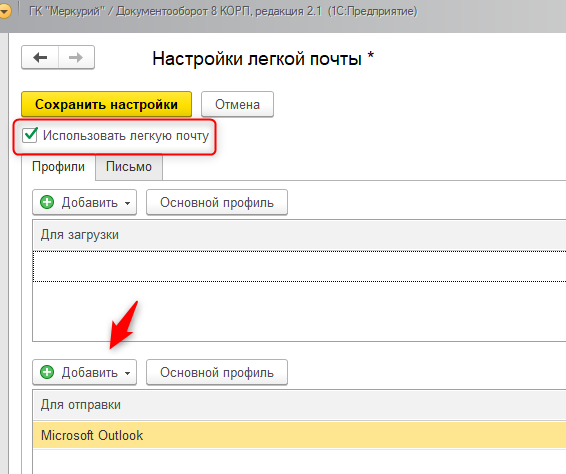Image resolution: width=566 pixels, height=474 pixels.
Task: Switch to the Письмо tab
Action: tap(129, 167)
